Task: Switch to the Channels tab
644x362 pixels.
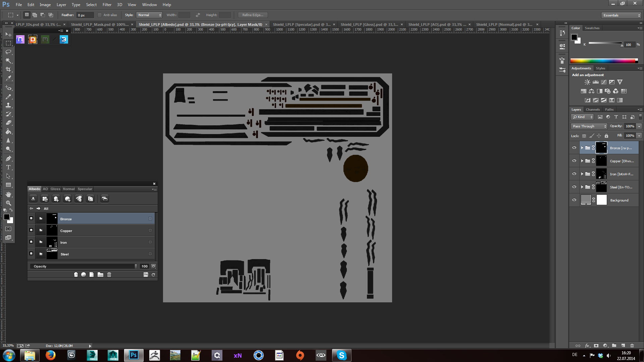Action: (593, 110)
